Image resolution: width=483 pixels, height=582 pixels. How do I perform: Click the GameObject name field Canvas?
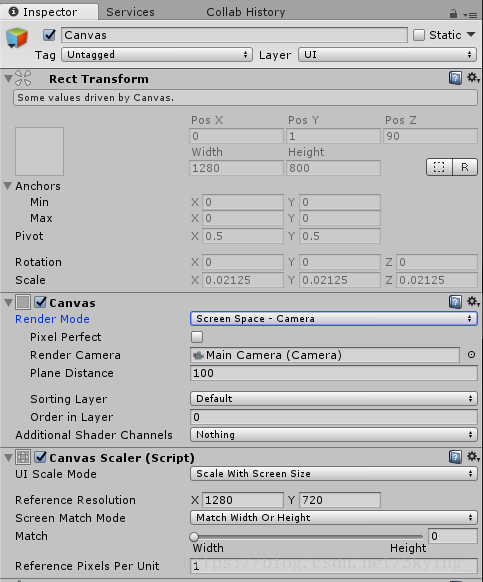pyautogui.click(x=234, y=35)
